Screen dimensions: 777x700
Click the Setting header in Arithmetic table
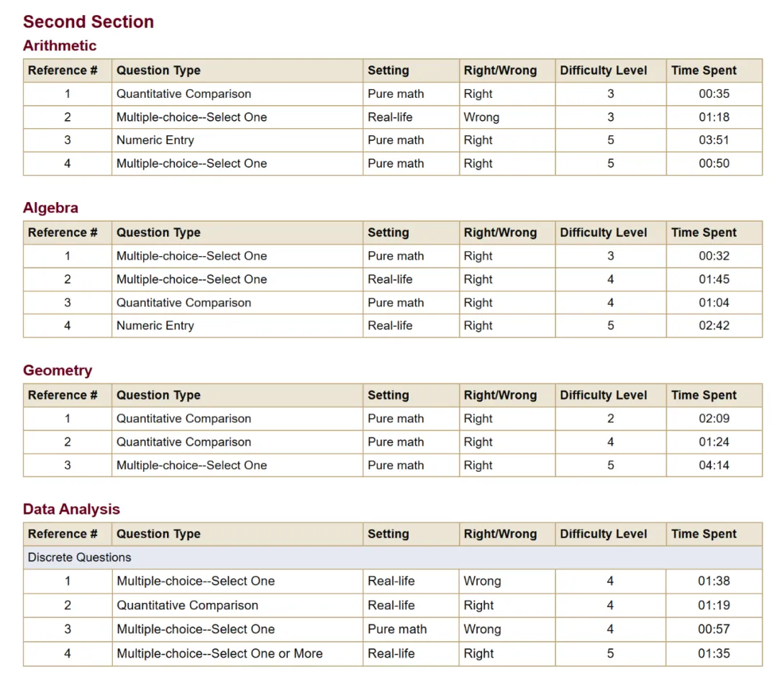tap(388, 71)
